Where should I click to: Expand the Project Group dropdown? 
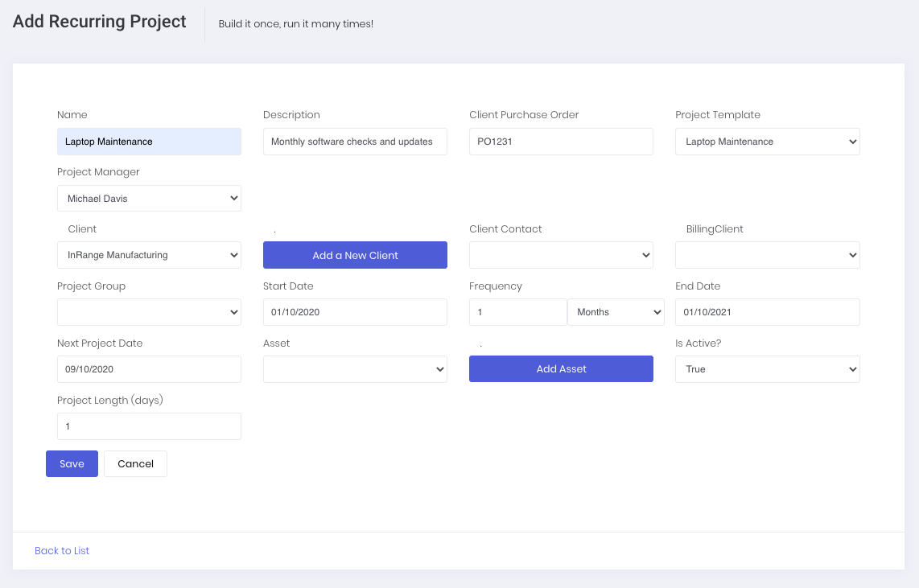coord(149,312)
